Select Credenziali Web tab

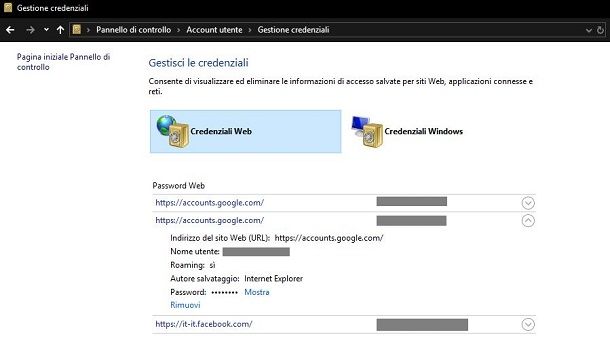(245, 132)
